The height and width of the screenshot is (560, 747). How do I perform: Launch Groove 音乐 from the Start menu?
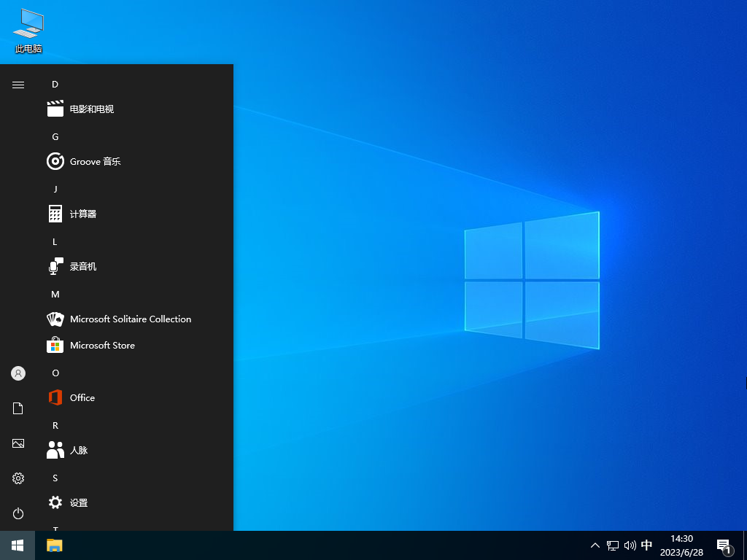(x=93, y=161)
